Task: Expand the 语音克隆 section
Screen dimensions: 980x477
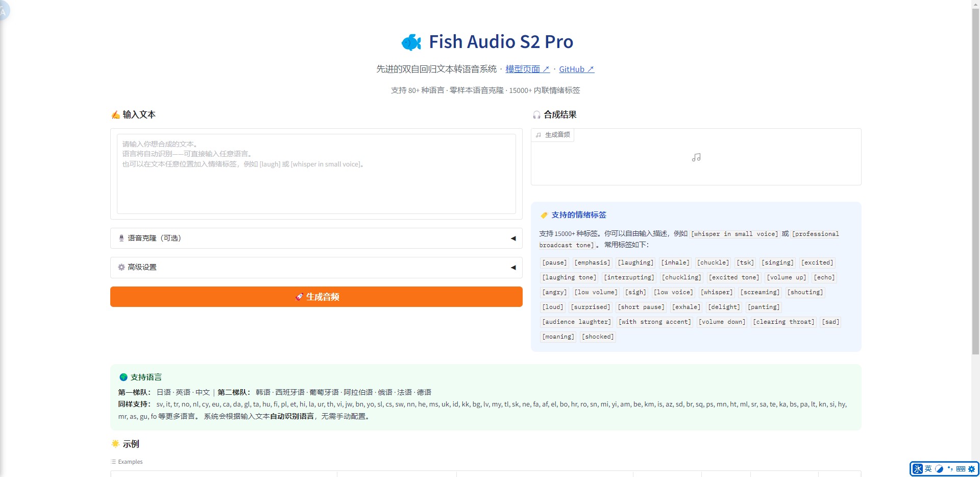Action: (x=512, y=238)
